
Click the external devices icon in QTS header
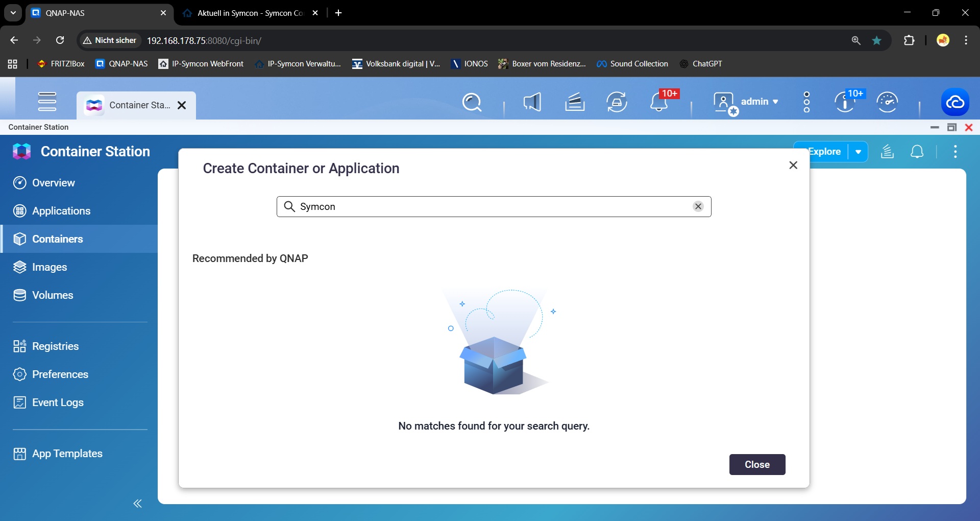[x=617, y=102]
